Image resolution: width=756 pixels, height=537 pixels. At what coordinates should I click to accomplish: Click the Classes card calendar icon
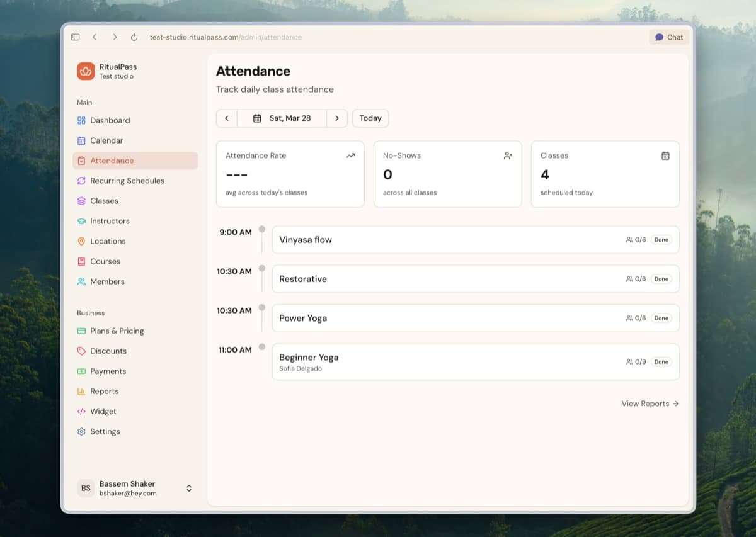coord(665,155)
